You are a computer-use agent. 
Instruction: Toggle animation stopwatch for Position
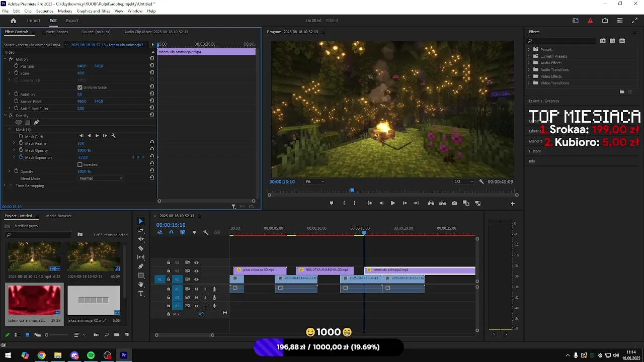point(16,66)
